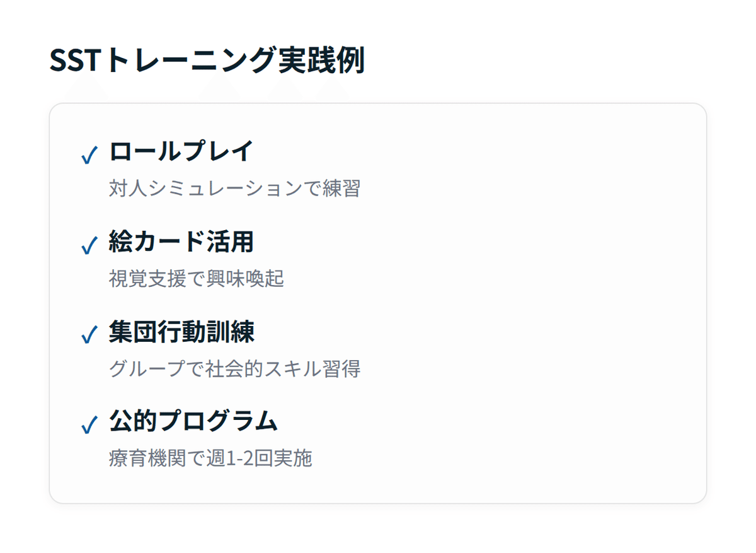
Task: Click the word SST in the title
Action: click(x=74, y=62)
